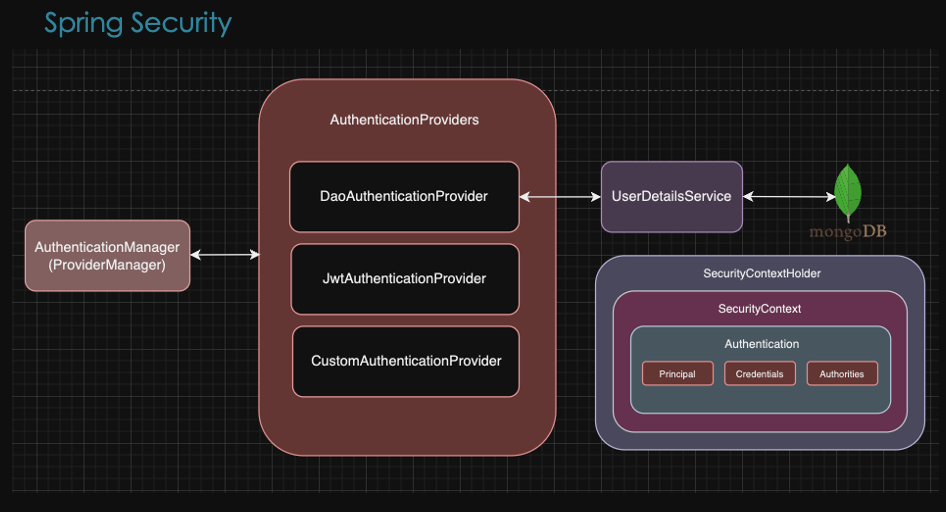The height and width of the screenshot is (512, 946).
Task: Click the AuthenticationManager (ProviderManager) box
Action: (107, 256)
